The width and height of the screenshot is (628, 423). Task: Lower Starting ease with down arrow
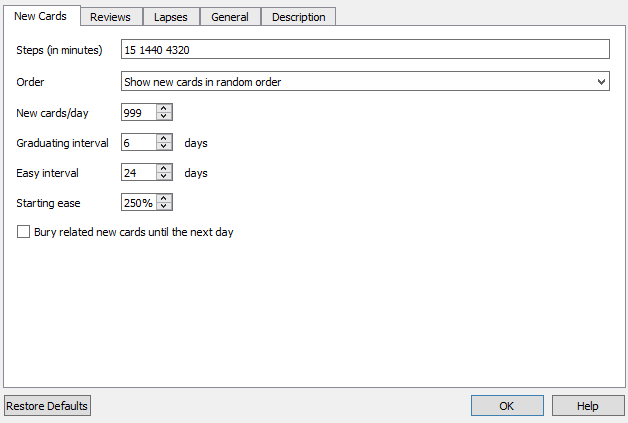click(164, 208)
